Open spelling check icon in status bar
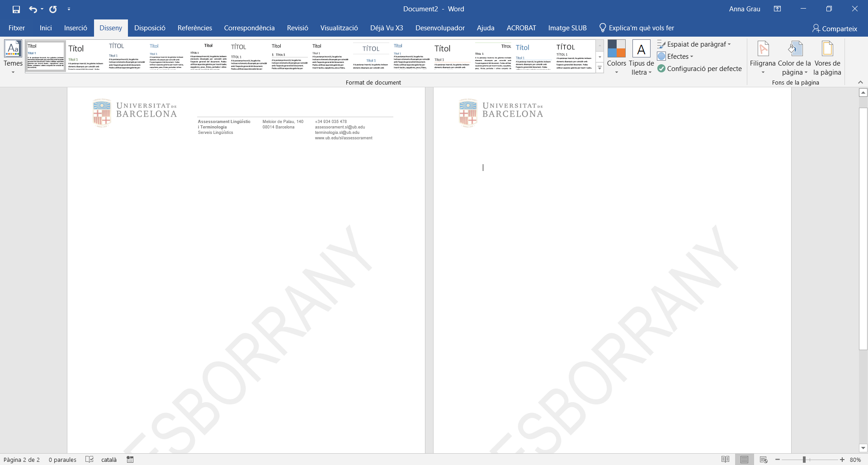This screenshot has width=868, height=465. (x=90, y=460)
